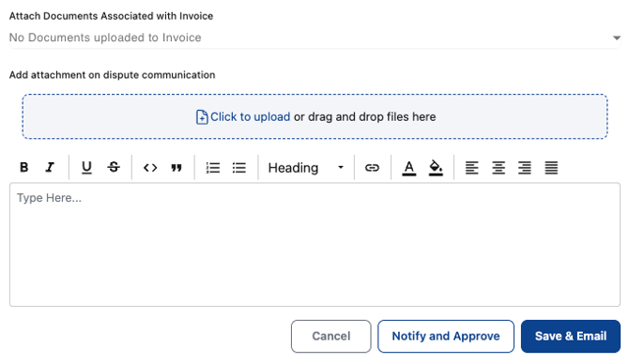Click the upload file icon
629x364 pixels.
[202, 117]
